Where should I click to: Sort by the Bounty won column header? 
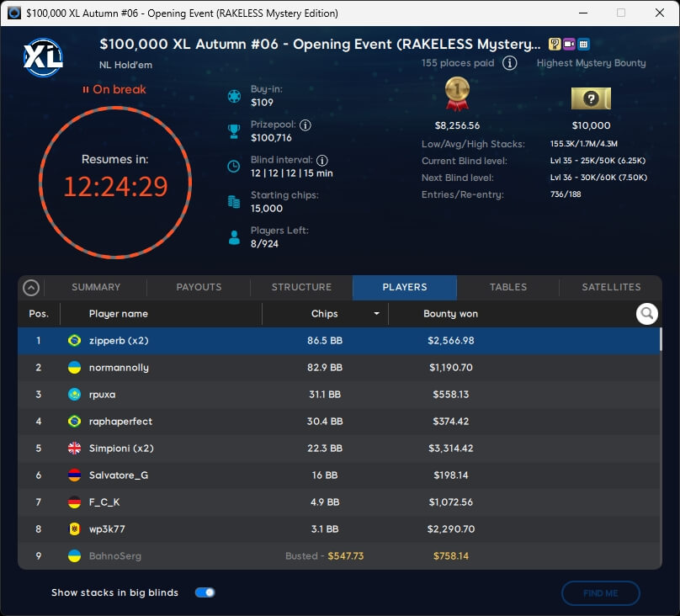point(450,314)
